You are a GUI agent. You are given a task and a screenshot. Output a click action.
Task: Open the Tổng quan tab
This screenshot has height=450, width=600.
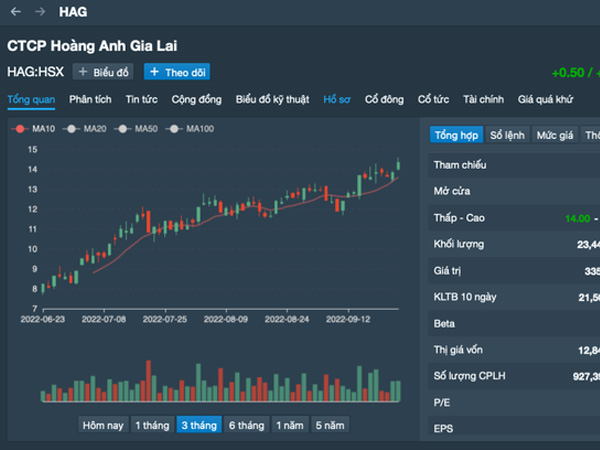coord(31,99)
